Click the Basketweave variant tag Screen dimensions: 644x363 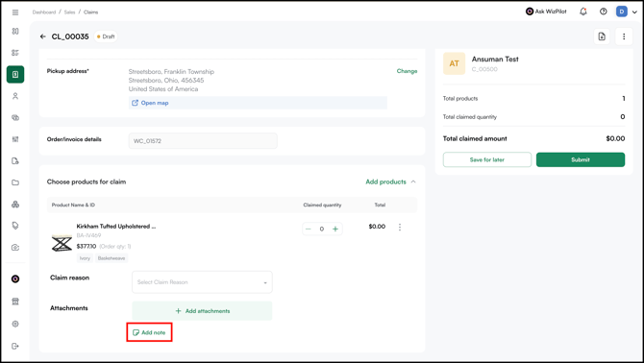pyautogui.click(x=111, y=258)
